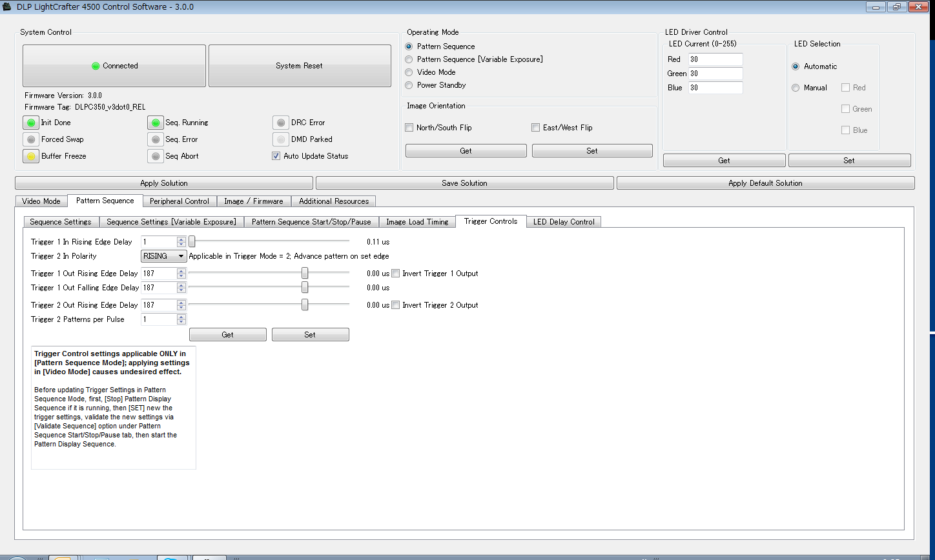Viewport: 935px width, 560px height.
Task: Enable North/South Flip
Action: point(409,128)
